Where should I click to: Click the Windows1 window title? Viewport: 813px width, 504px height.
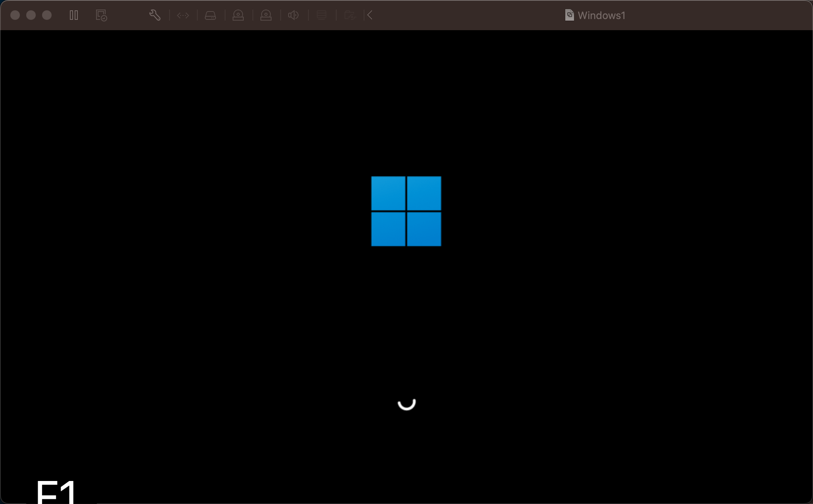601,15
